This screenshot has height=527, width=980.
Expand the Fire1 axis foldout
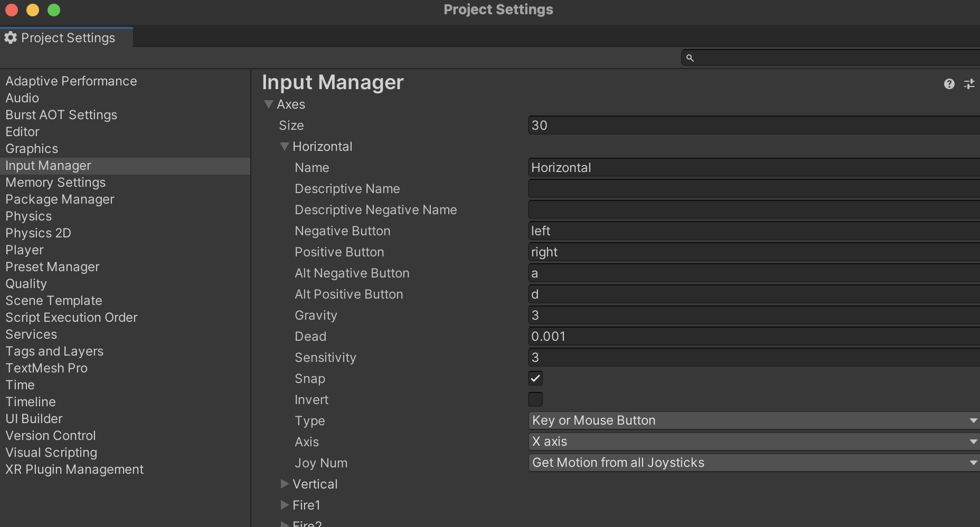tap(285, 505)
